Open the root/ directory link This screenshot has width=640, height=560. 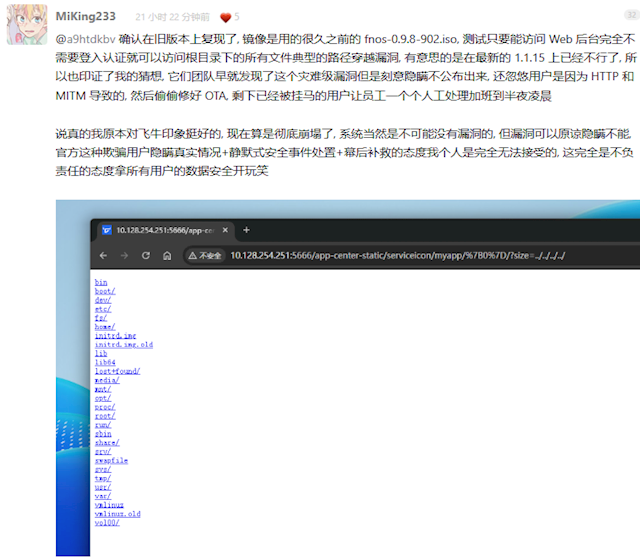105,415
